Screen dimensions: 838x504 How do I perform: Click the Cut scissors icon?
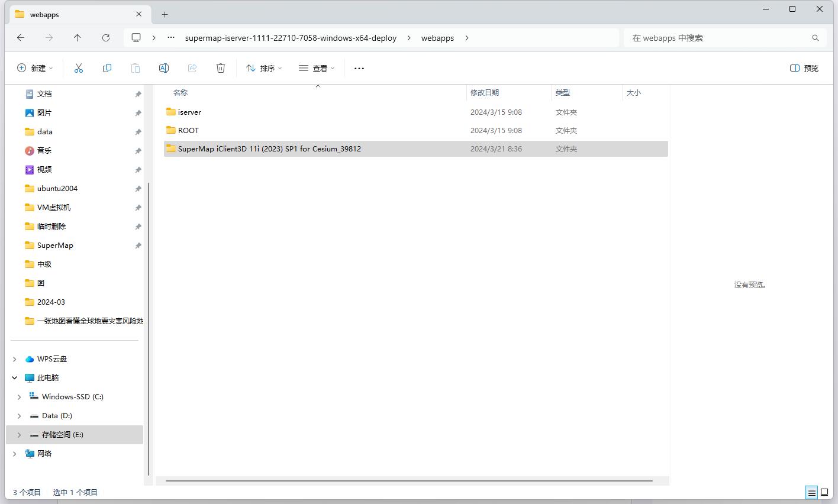coord(79,68)
